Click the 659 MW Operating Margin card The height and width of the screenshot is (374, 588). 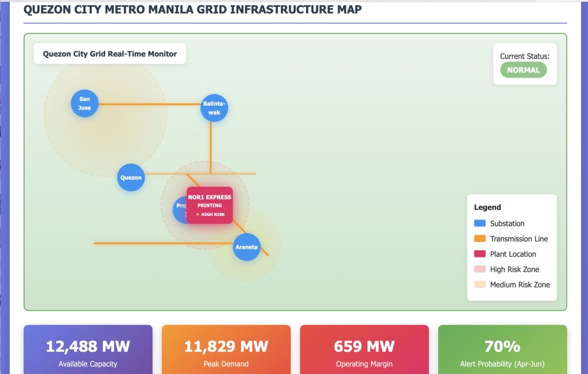click(364, 350)
